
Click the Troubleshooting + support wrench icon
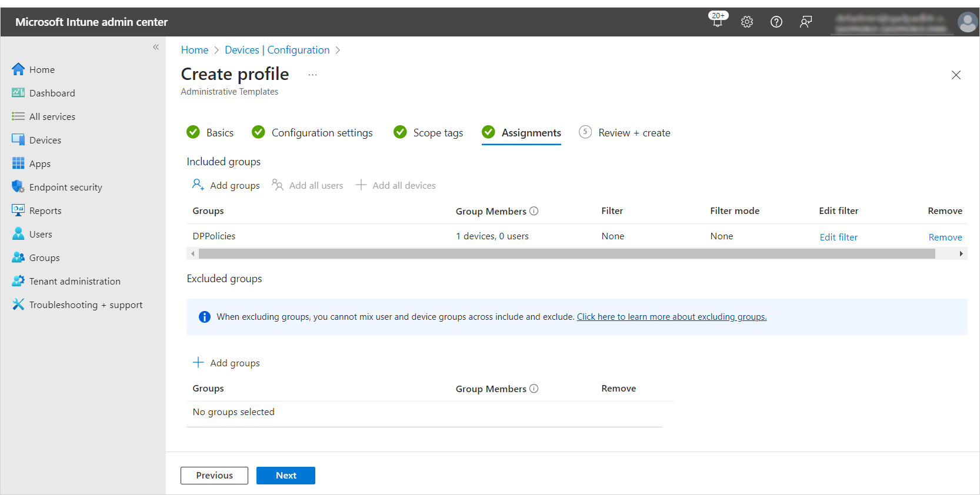[18, 305]
